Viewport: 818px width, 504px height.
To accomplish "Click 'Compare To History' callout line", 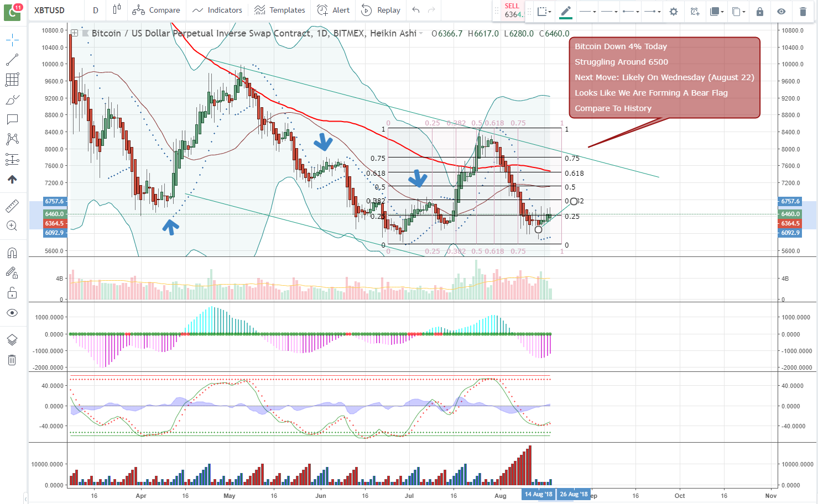I will 613,108.
